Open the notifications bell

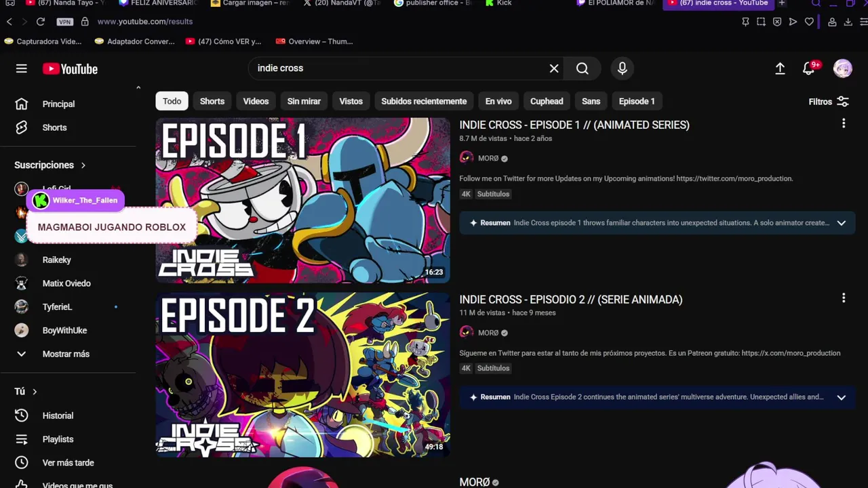[809, 68]
